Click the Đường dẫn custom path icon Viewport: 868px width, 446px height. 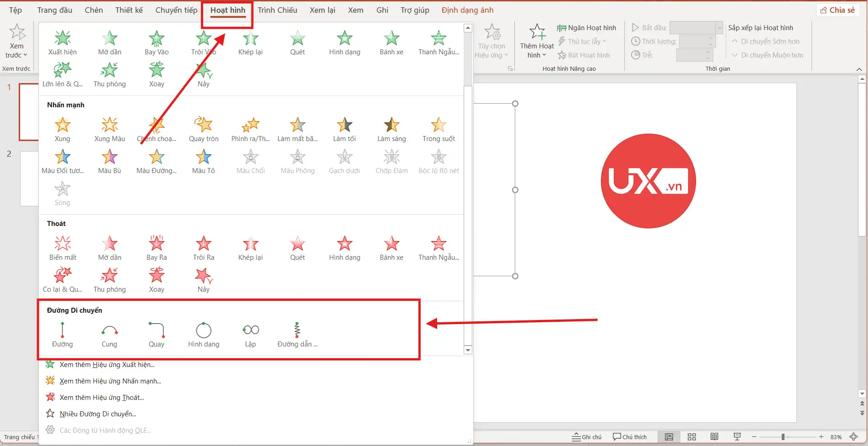click(x=297, y=334)
